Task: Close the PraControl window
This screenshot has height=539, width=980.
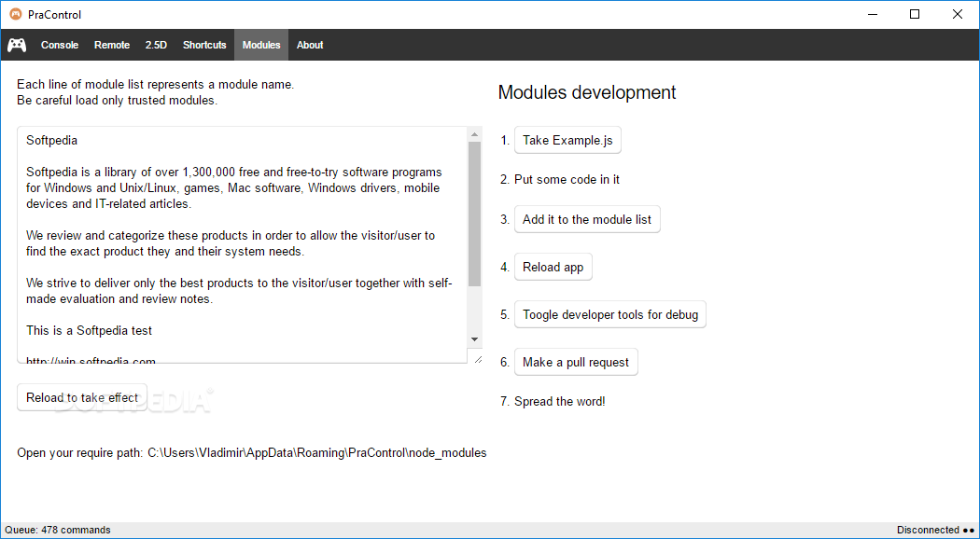Action: tap(957, 14)
